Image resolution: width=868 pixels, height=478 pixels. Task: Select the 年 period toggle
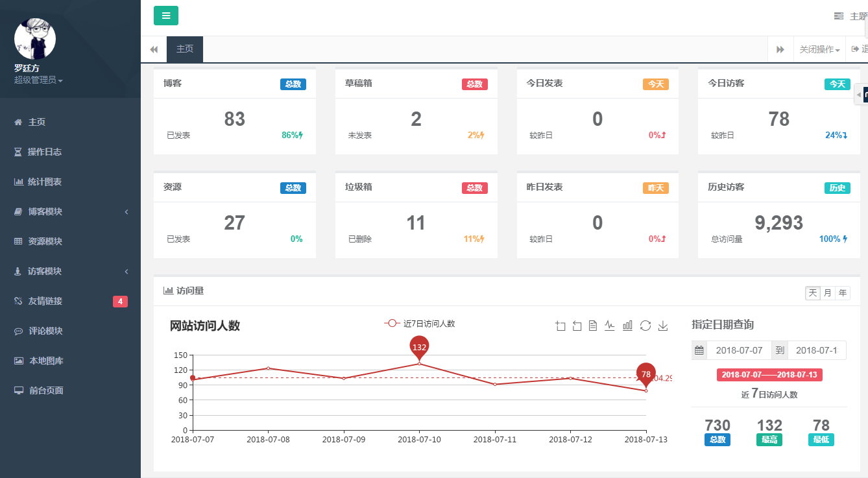842,293
